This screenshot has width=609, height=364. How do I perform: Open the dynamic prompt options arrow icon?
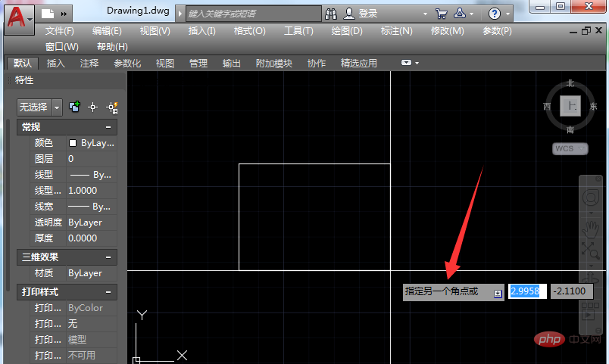[x=498, y=294]
